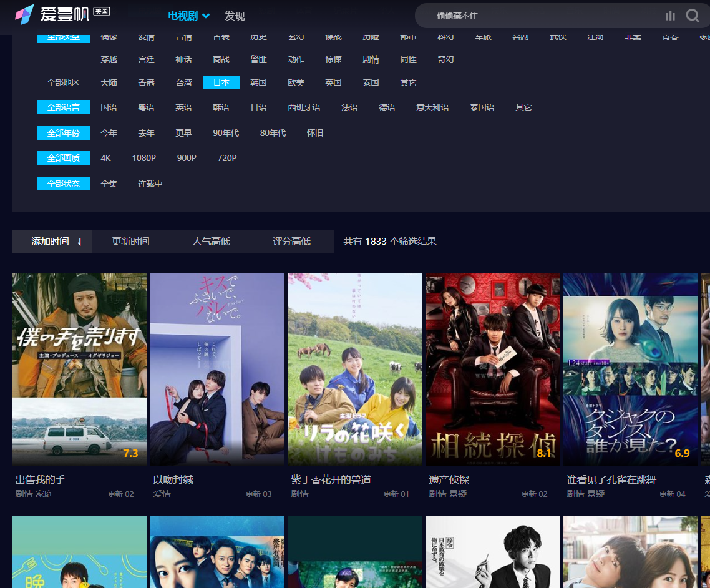Select the 全部年份 filter
The height and width of the screenshot is (588, 710).
pos(64,133)
